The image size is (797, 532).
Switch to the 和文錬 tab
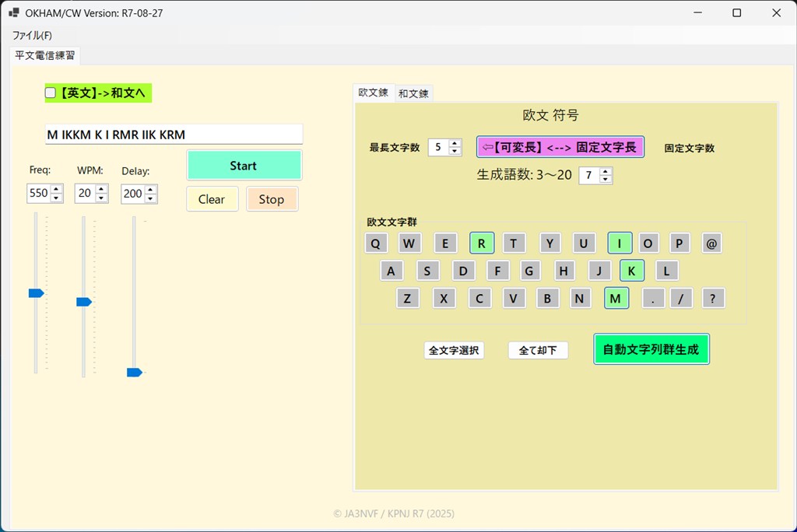413,93
